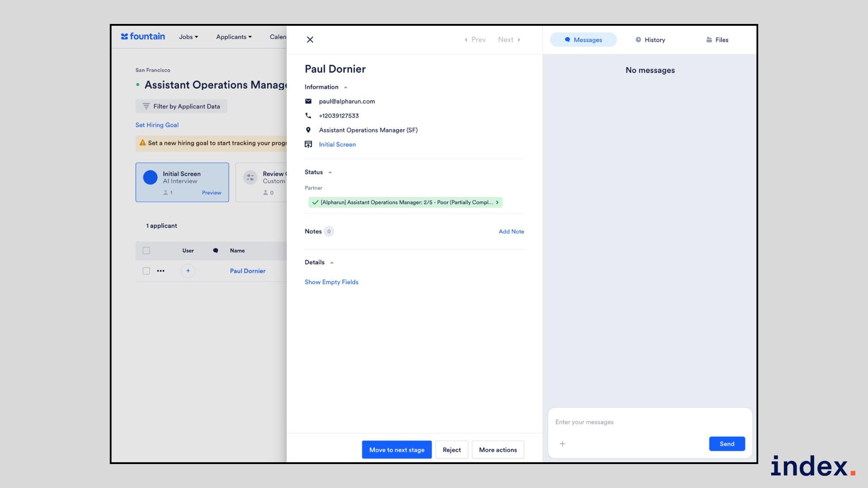Screen dimensions: 868x488
Task: Open the Jobs dropdown menu
Action: pyautogui.click(x=189, y=37)
